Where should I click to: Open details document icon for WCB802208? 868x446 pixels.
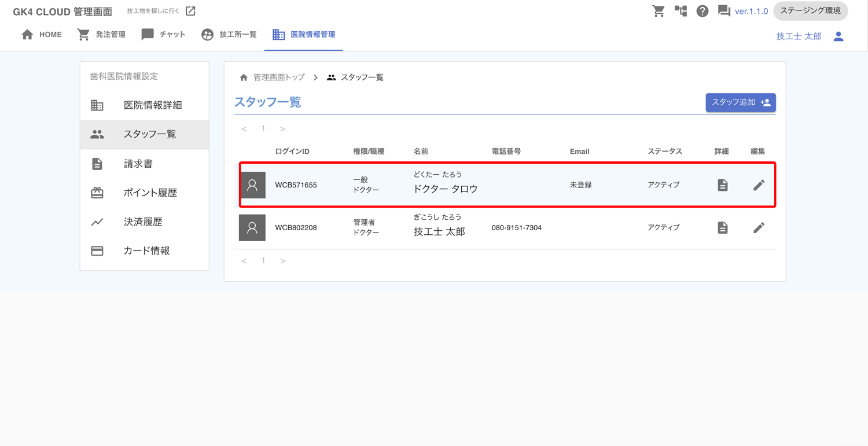[722, 228]
